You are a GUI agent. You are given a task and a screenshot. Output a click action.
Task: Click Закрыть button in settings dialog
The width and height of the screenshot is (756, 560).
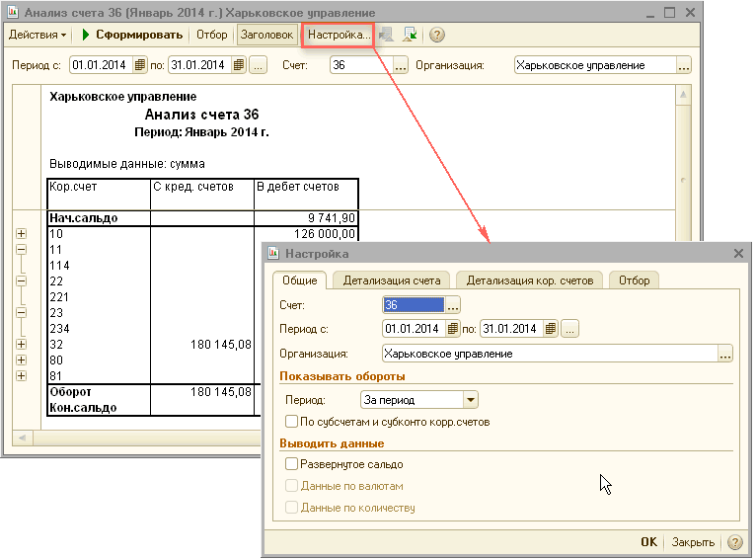tap(693, 542)
